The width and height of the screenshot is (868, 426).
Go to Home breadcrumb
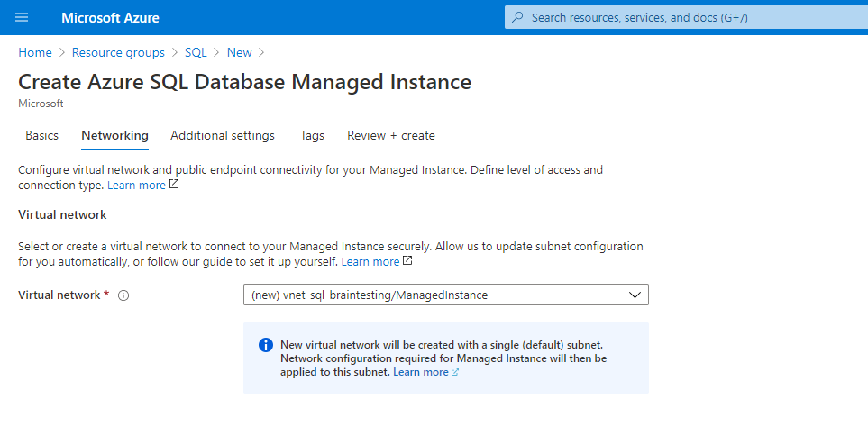(x=35, y=52)
